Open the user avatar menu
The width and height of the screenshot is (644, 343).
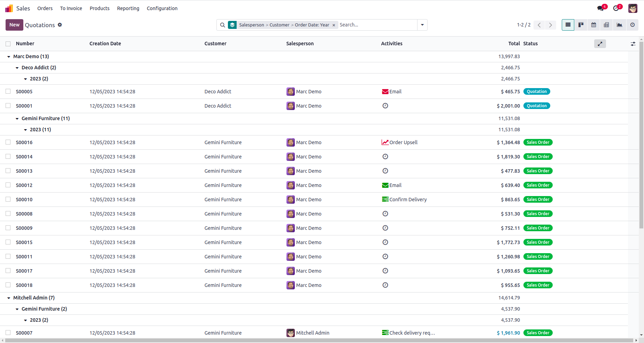tap(633, 8)
